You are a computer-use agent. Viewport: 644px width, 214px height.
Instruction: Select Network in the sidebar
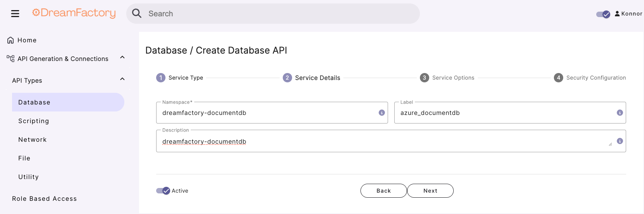[x=32, y=139]
